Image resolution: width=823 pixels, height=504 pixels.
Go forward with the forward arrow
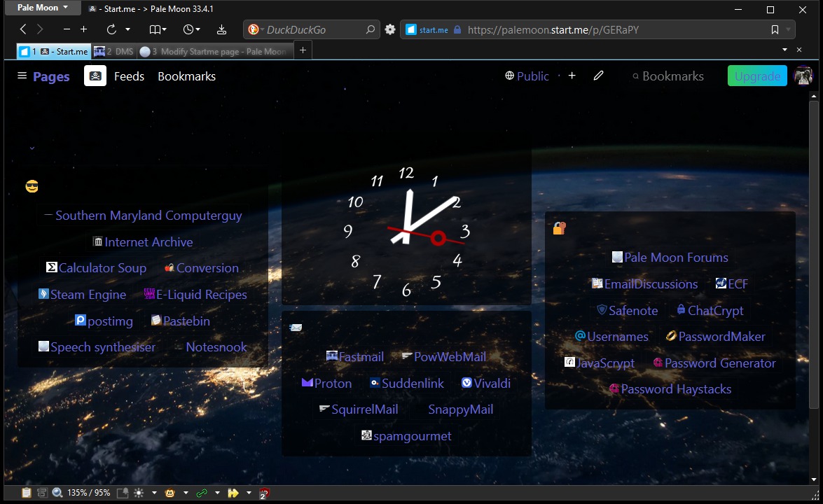pyautogui.click(x=40, y=29)
